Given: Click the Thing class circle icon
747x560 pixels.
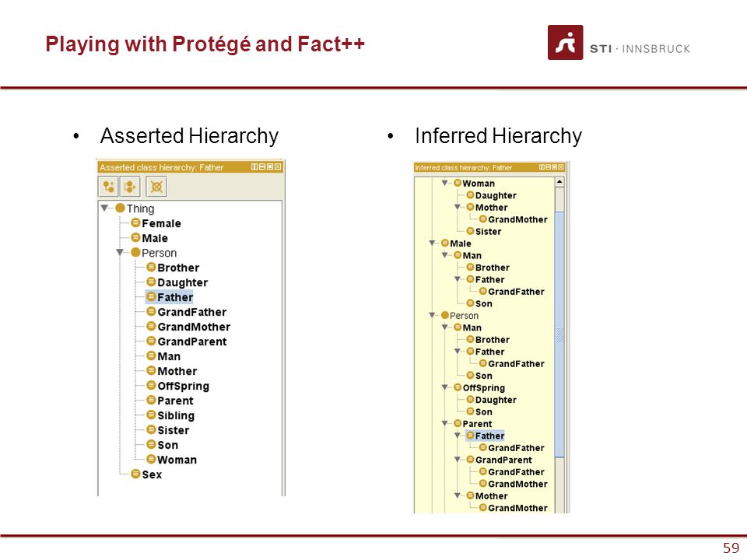Looking at the screenshot, I should coord(120,208).
